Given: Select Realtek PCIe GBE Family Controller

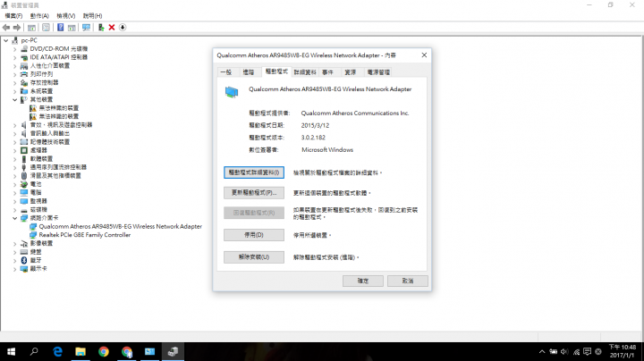Looking at the screenshot, I should (x=85, y=235).
